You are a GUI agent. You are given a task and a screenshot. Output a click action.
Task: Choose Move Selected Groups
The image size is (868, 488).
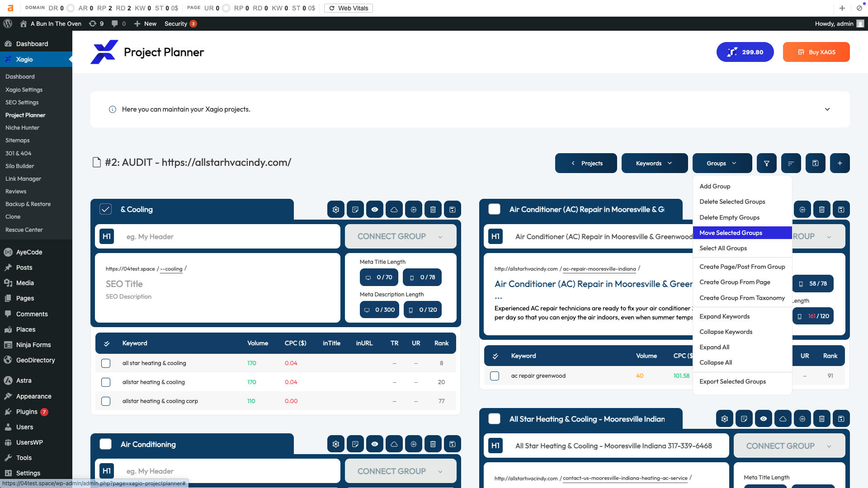[x=742, y=233]
